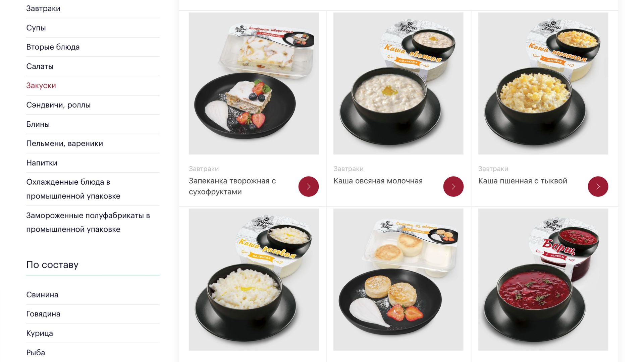Go to Блины category
Viewport: 644px width, 362px height.
point(38,124)
